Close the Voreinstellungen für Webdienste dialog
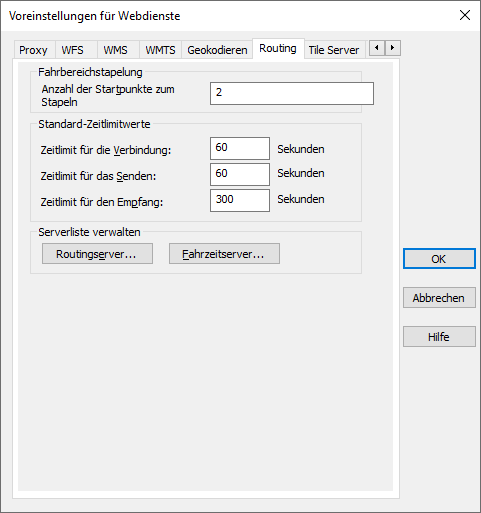Viewport: 481px width, 513px height. click(x=465, y=15)
